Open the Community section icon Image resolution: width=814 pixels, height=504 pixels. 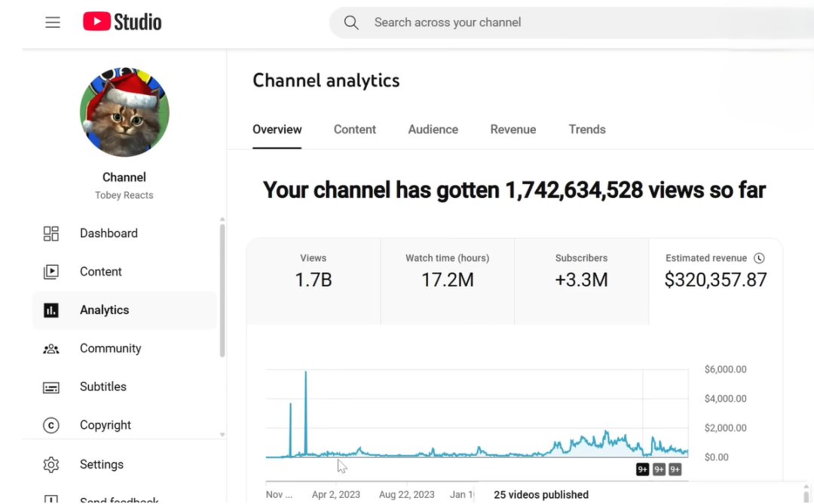pos(51,348)
